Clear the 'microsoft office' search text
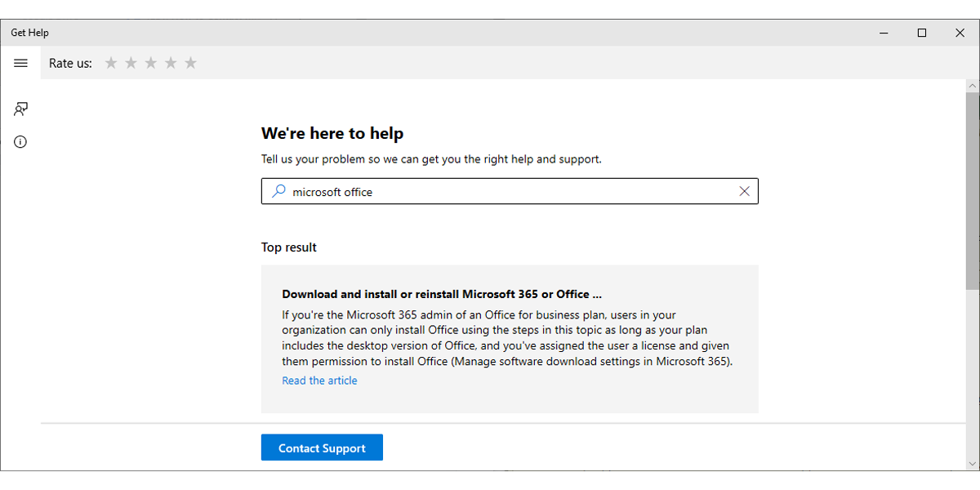This screenshot has width=980, height=490. click(x=744, y=191)
